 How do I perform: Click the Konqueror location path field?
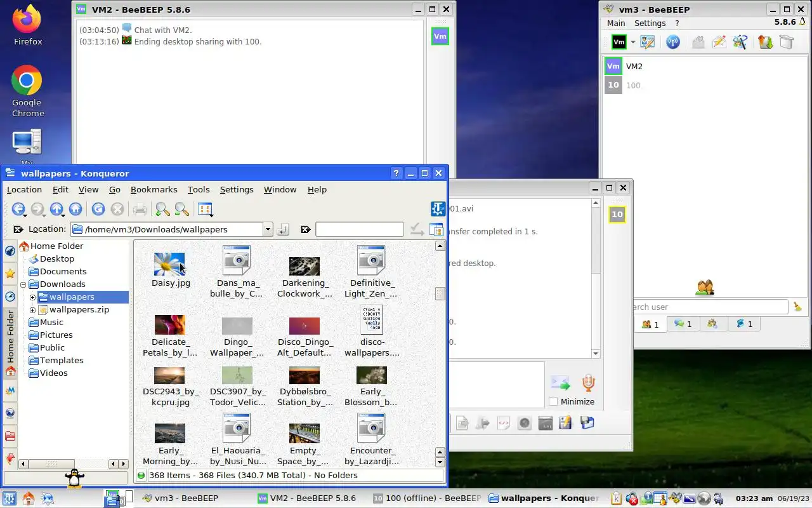[x=167, y=229]
